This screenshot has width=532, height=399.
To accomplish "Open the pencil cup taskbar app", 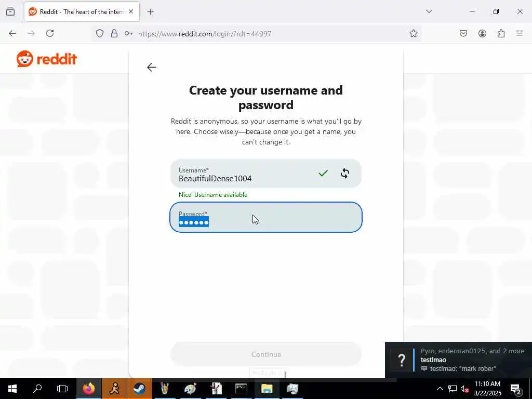I will [x=165, y=388].
